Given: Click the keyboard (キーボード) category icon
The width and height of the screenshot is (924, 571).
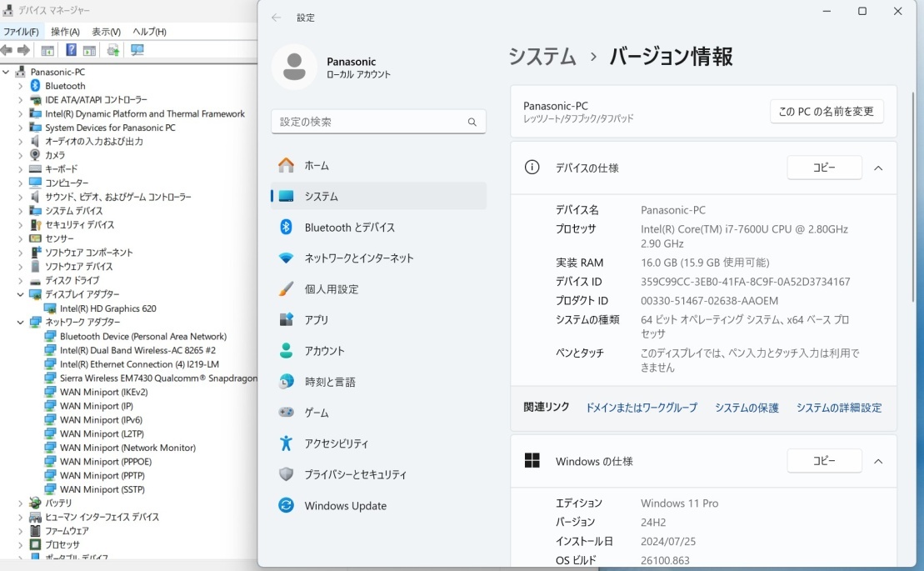Looking at the screenshot, I should click(x=35, y=169).
